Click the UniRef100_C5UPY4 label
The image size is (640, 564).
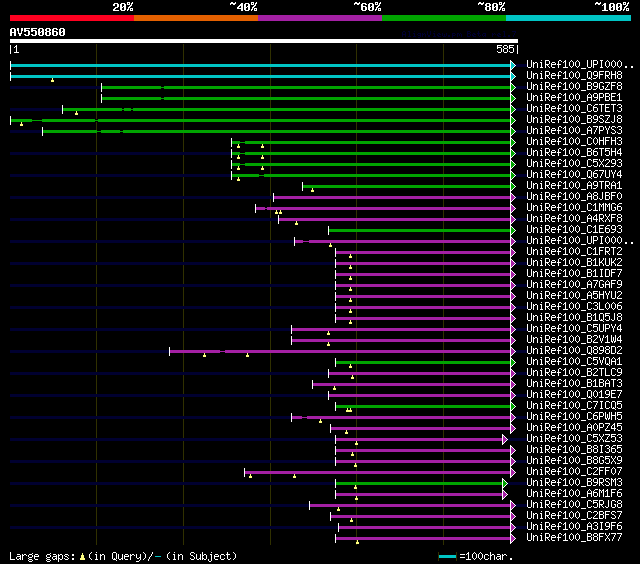pyautogui.click(x=574, y=329)
